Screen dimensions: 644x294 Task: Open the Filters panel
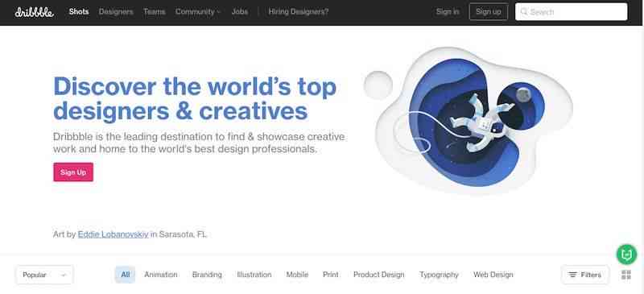[585, 275]
